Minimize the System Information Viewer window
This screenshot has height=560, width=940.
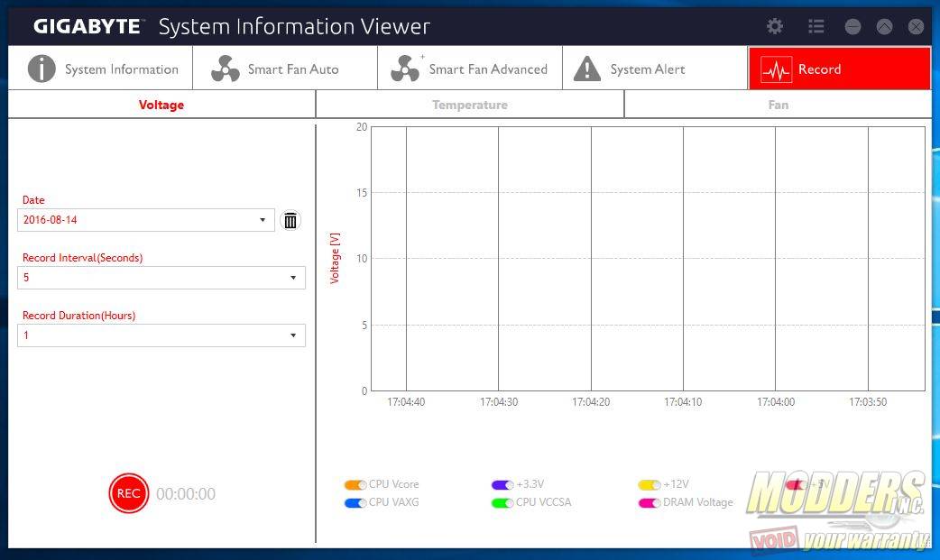coord(852,26)
